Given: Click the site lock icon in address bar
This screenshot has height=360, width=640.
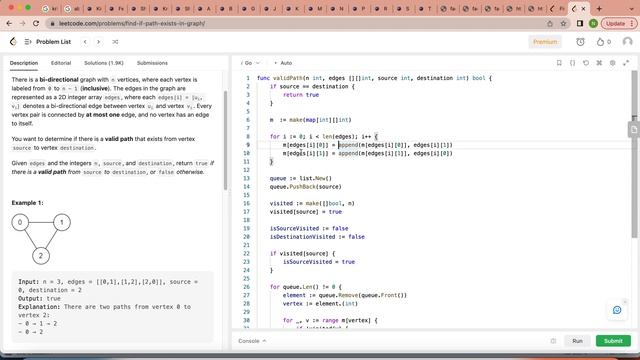Looking at the screenshot, I should click(52, 24).
